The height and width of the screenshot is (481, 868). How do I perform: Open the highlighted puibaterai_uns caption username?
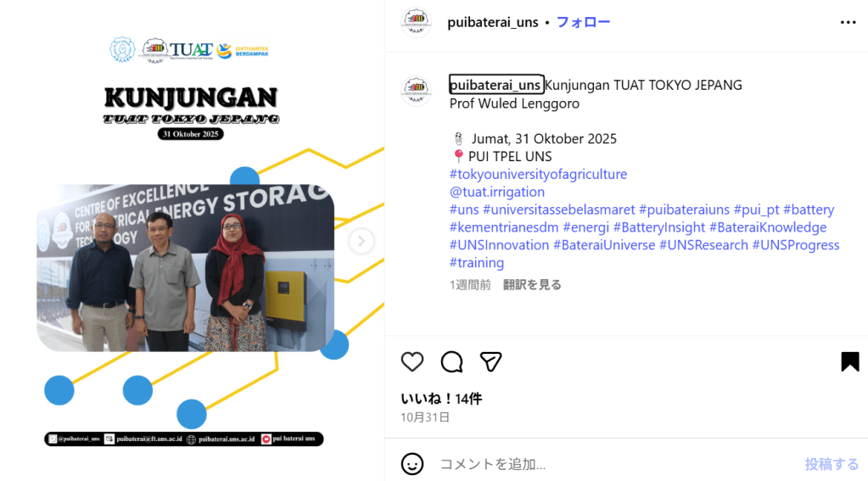pos(496,85)
